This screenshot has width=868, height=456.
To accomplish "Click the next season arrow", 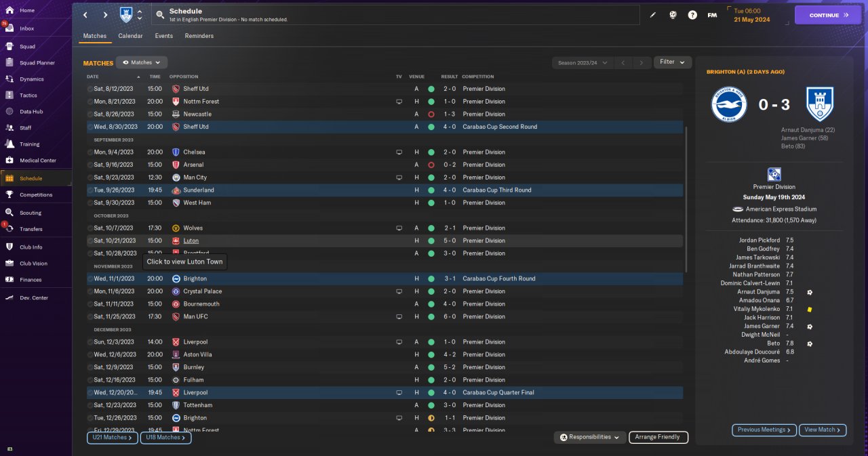I will point(642,63).
